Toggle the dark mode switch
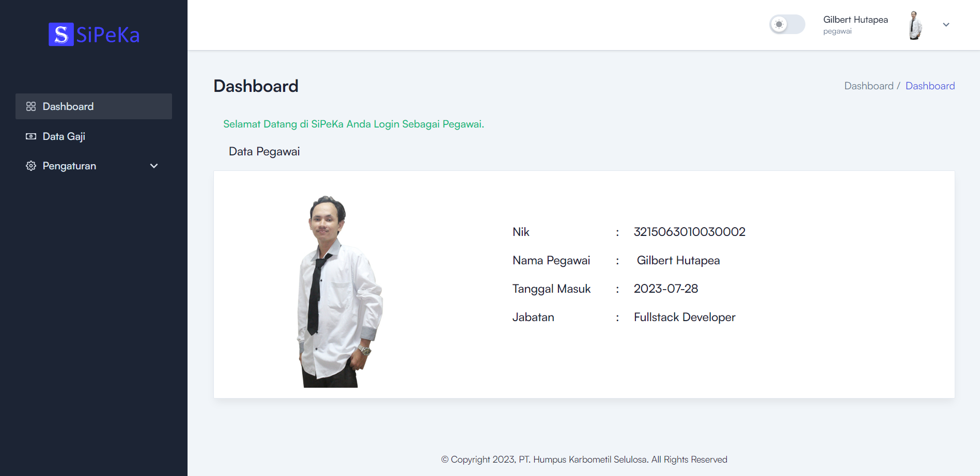 786,24
